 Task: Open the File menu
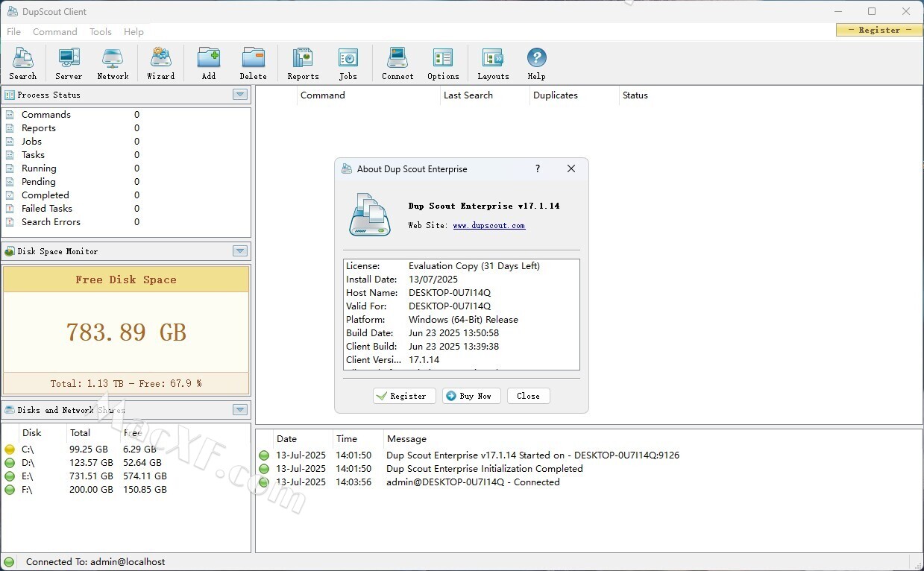click(x=13, y=32)
